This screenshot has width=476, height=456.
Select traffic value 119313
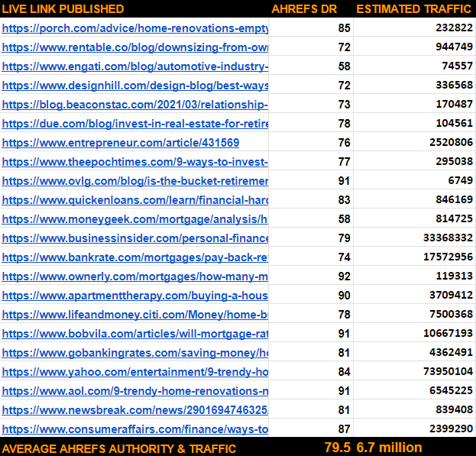(454, 277)
